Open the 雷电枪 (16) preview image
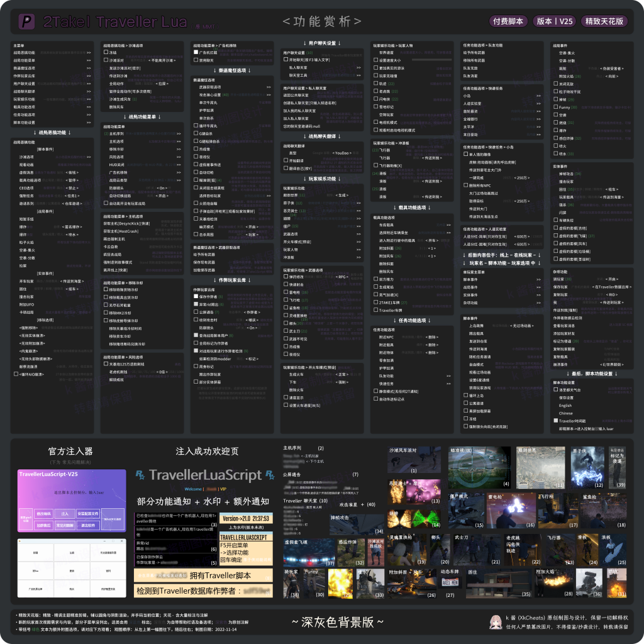 click(x=511, y=511)
